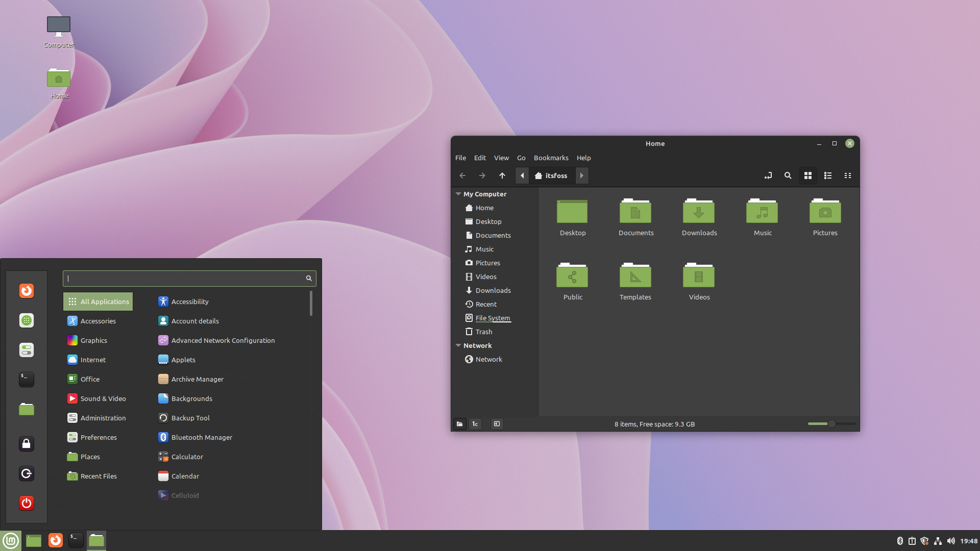Select the zoom slider in file manager status bar
Screen dimensions: 980x551
(x=830, y=424)
